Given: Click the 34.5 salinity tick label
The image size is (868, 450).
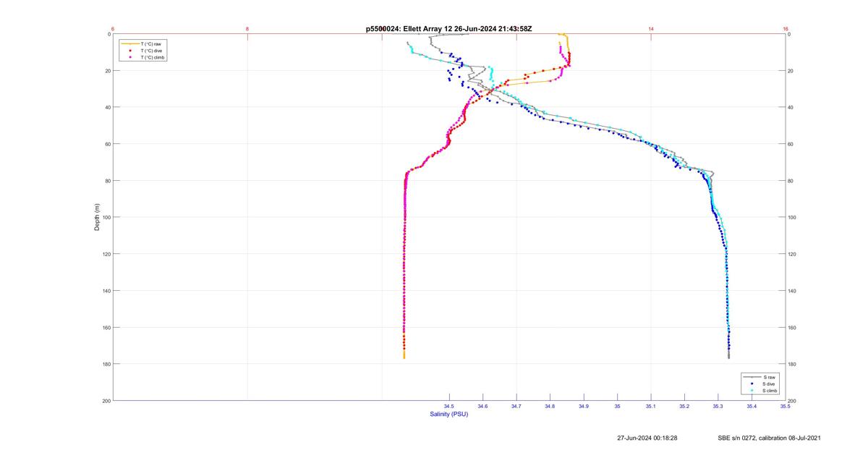Looking at the screenshot, I should point(449,406).
